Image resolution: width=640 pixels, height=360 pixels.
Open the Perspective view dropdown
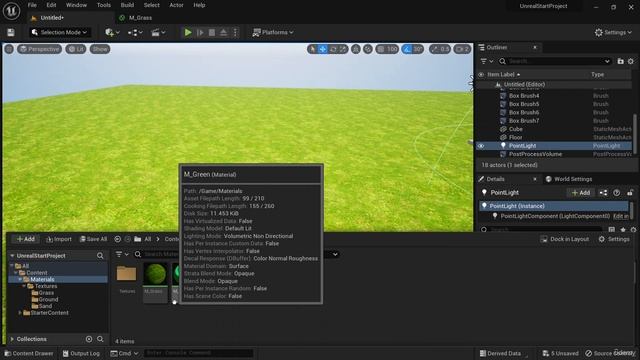(40, 49)
